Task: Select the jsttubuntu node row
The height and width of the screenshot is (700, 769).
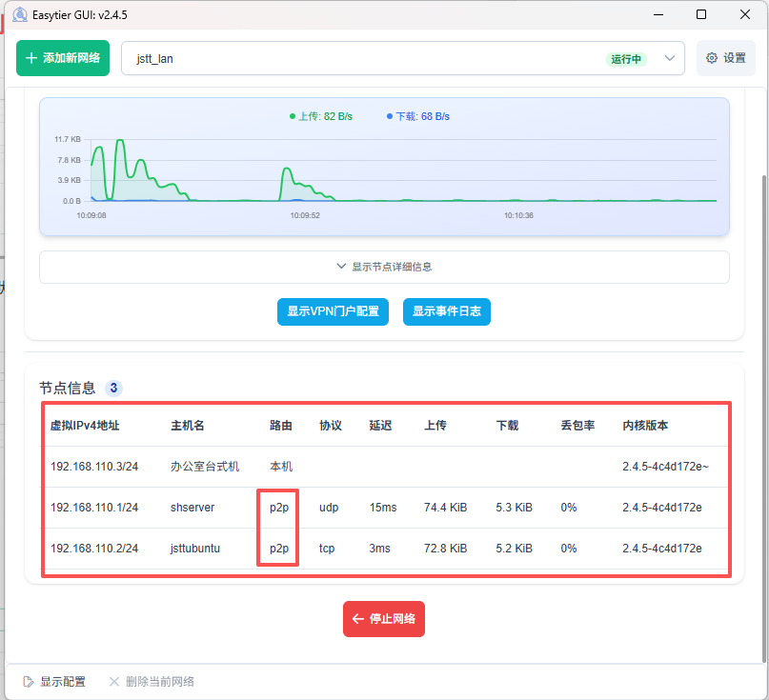Action: [x=194, y=548]
